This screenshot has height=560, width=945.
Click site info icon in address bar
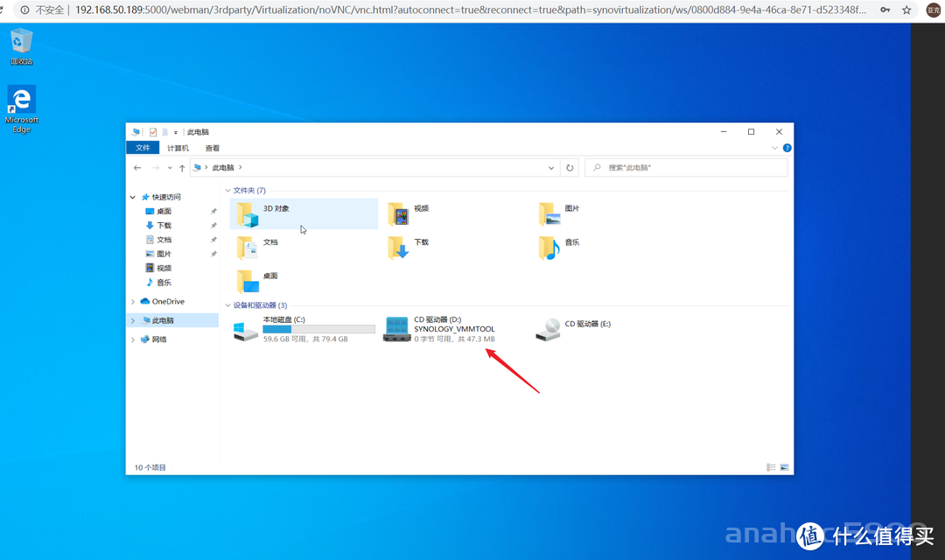click(x=24, y=10)
